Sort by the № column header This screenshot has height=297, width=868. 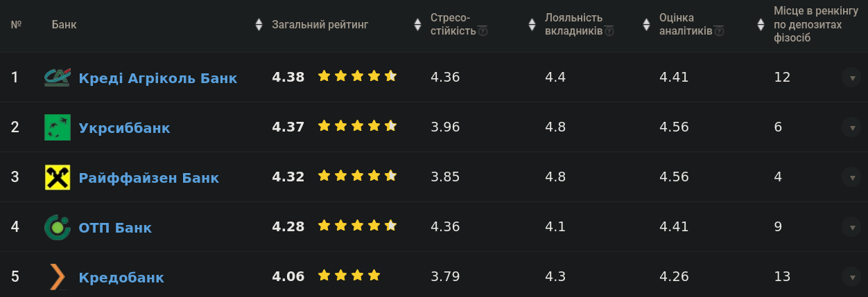point(17,25)
